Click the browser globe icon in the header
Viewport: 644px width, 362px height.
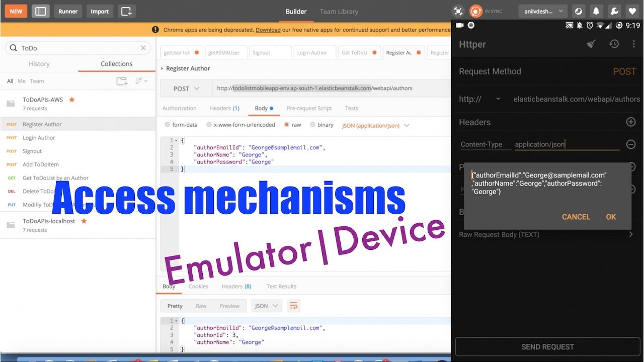pyautogui.click(x=579, y=11)
